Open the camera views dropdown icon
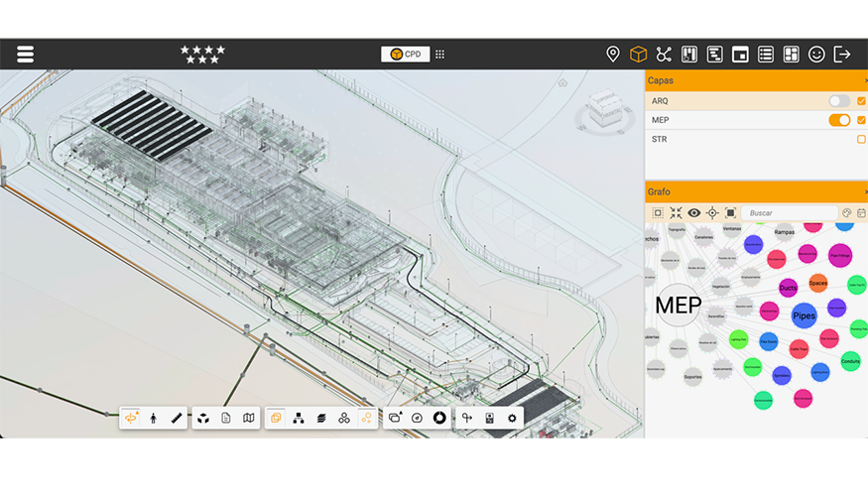The width and height of the screenshot is (868, 496). (x=395, y=418)
